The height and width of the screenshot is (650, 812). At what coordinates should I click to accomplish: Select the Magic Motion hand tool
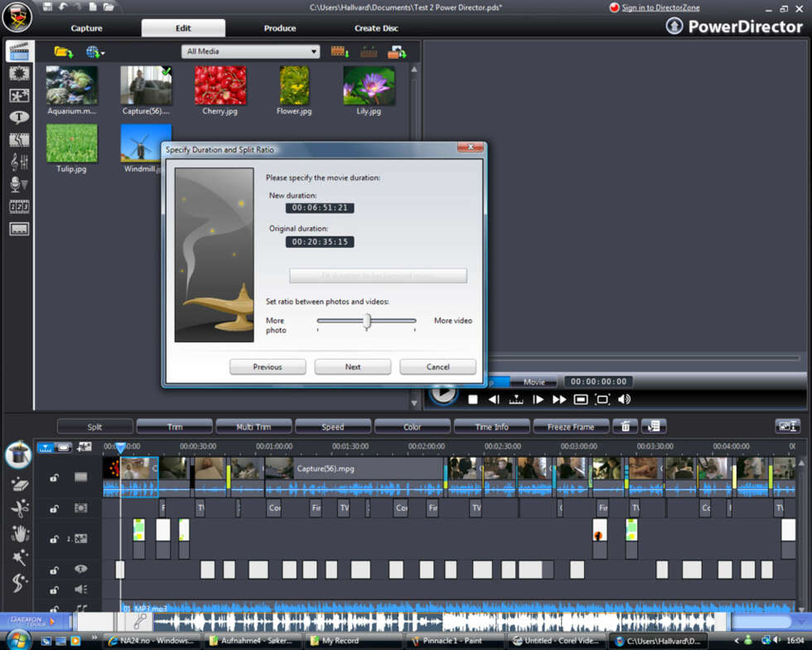pyautogui.click(x=19, y=533)
